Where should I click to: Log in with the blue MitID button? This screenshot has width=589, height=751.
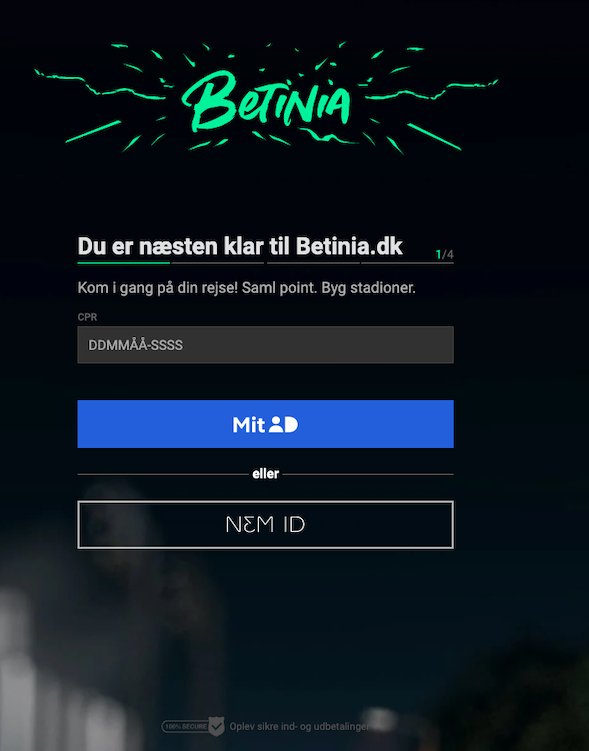tap(265, 424)
